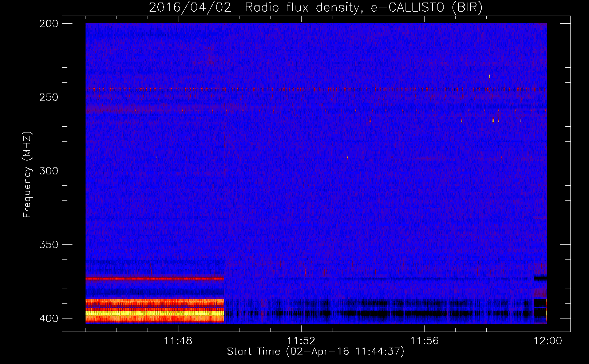Click the 200 frequency tick label
Image resolution: width=589 pixels, height=364 pixels.
[x=48, y=24]
